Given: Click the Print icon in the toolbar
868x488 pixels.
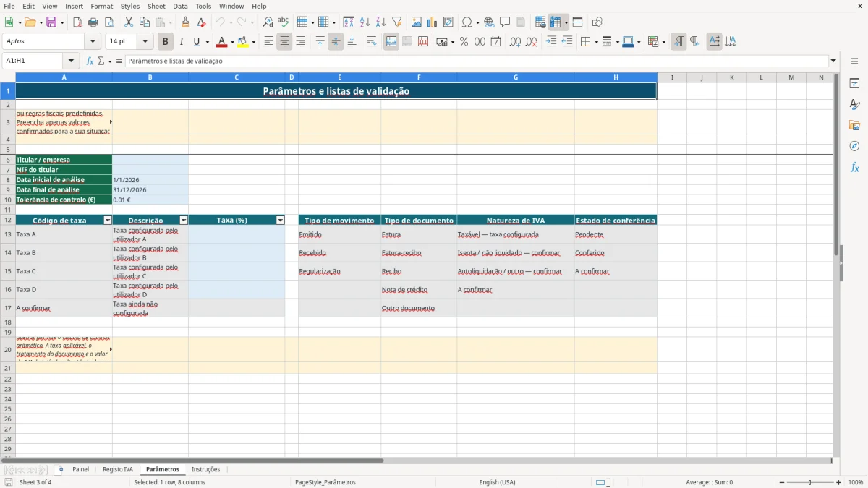Looking at the screenshot, I should [93, 22].
